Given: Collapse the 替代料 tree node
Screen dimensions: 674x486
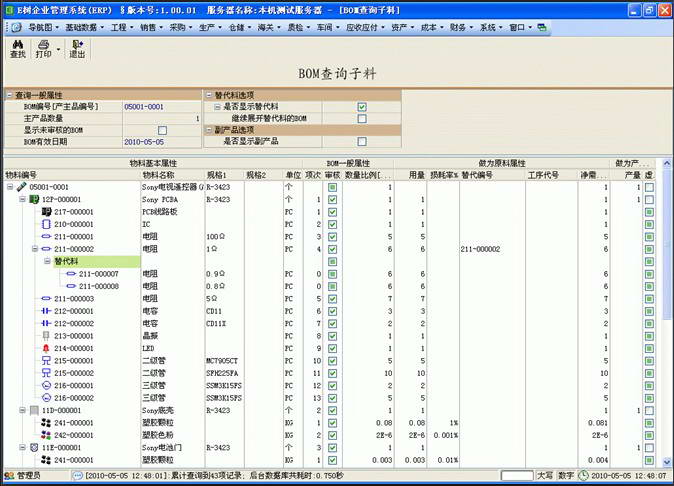Looking at the screenshot, I should click(47, 261).
